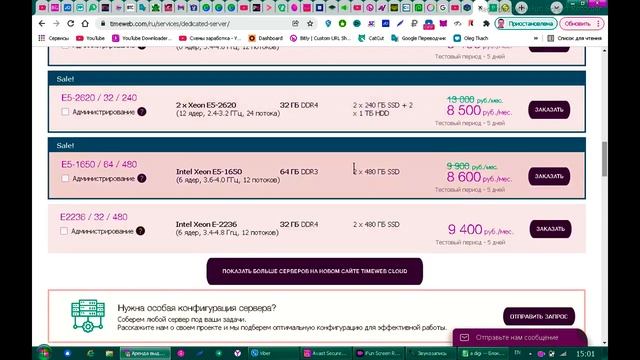The width and height of the screenshot is (640, 360).
Task: Open Avast Secure from the taskbar
Action: click(x=325, y=353)
